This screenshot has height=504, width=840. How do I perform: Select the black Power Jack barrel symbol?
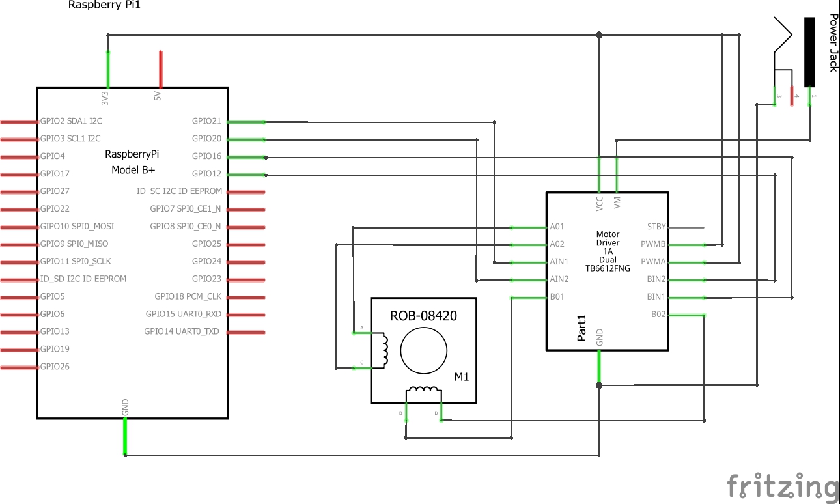809,52
